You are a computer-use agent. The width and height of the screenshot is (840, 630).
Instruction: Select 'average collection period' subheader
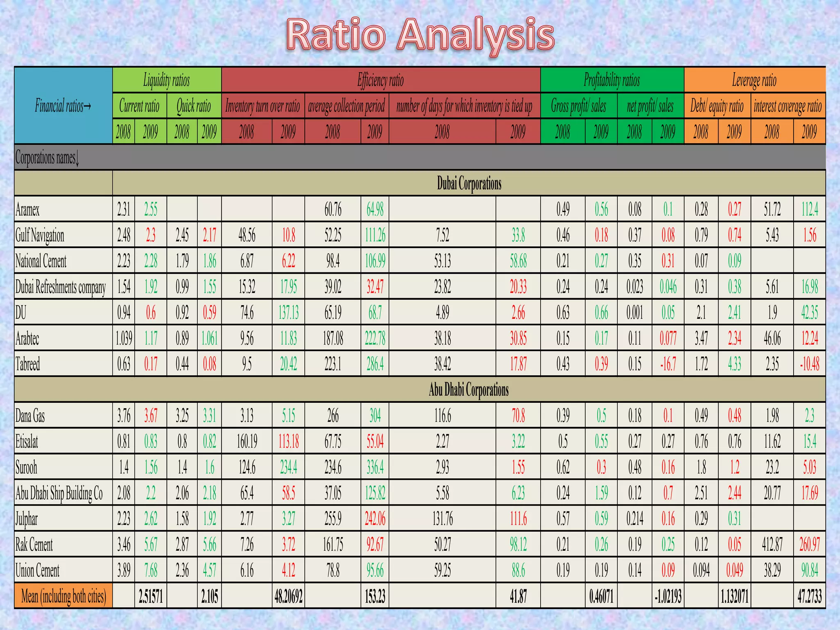347,106
